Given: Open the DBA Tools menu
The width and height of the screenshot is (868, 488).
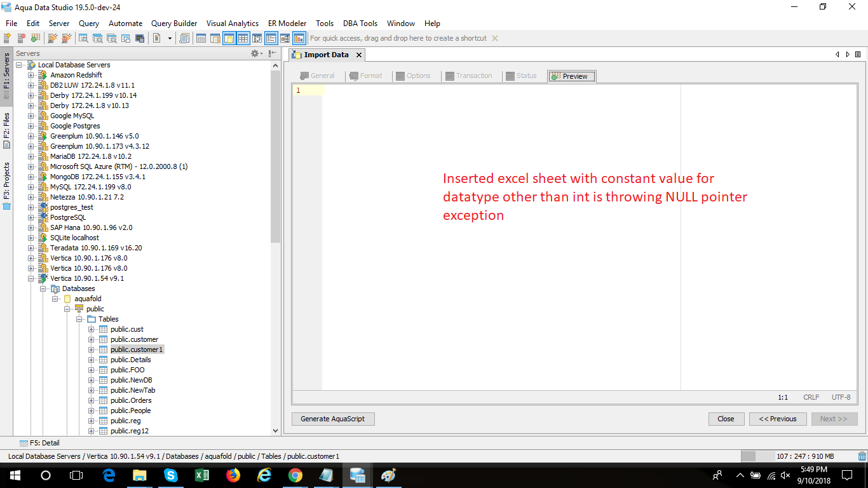Looking at the screenshot, I should (x=360, y=24).
